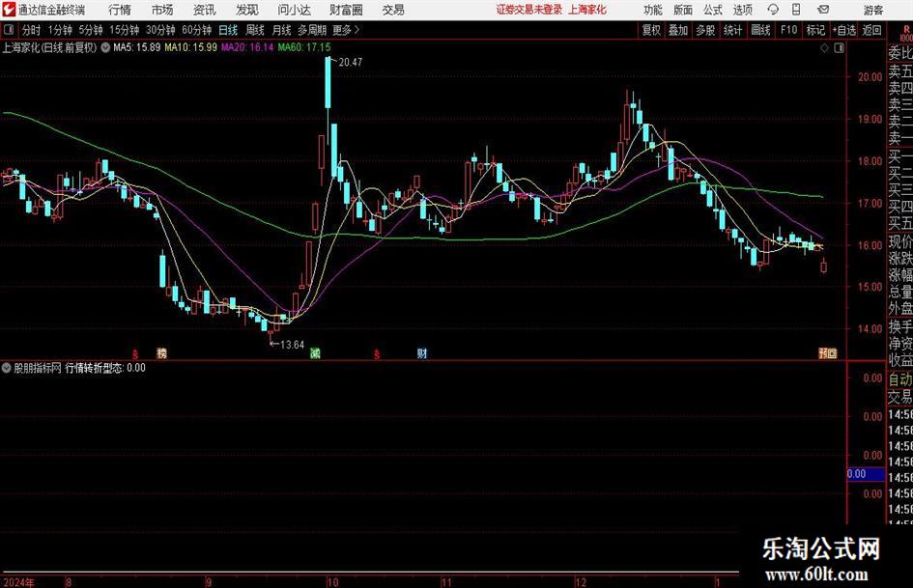Open the mail envelope icon
This screenshot has height=588, width=913.
(823, 10)
